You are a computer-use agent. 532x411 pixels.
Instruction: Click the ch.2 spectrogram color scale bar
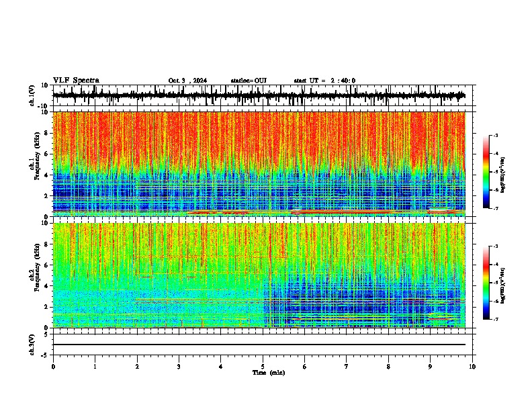486,283
